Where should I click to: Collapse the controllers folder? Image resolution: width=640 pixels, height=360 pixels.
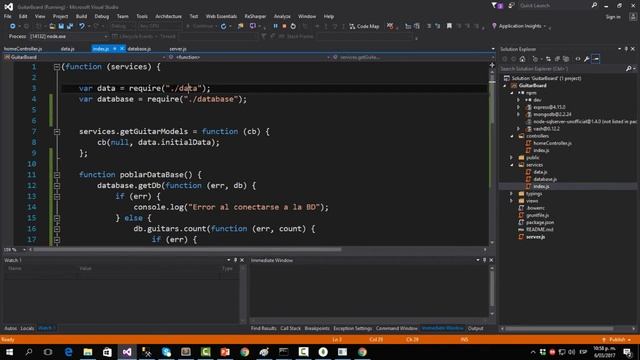click(x=512, y=136)
